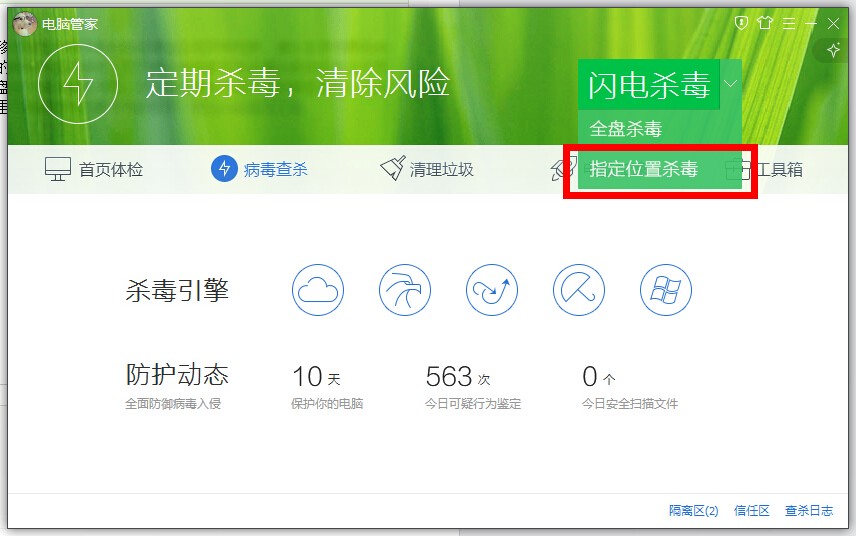856x536 pixels.
Task: Click the 保护你的电脑 caption
Action: 327,404
